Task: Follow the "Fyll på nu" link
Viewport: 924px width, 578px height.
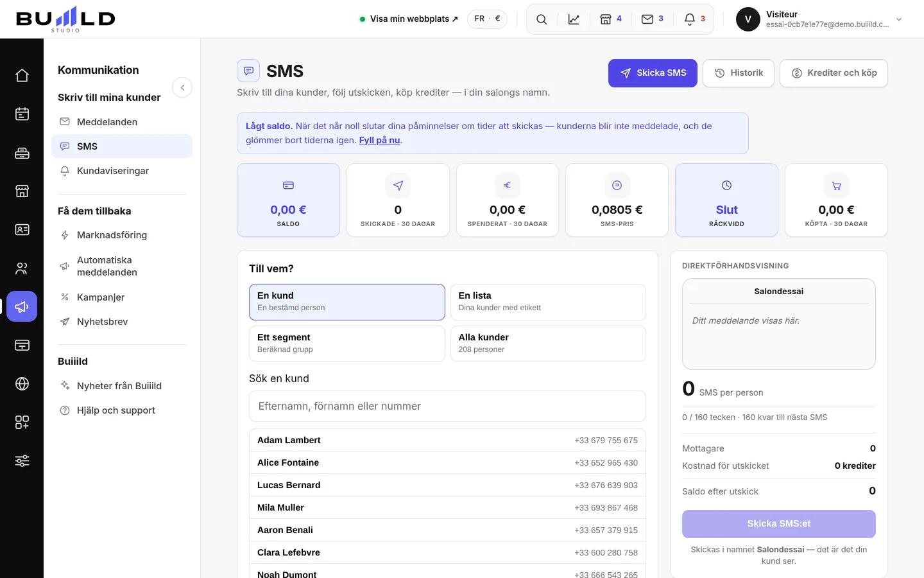Action: point(379,140)
